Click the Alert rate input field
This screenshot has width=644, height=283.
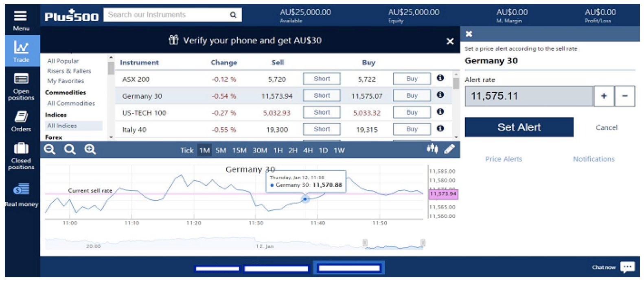click(x=529, y=96)
